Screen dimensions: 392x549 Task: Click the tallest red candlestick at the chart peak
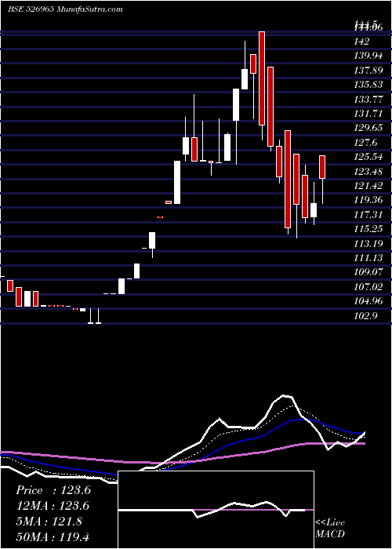[262, 78]
